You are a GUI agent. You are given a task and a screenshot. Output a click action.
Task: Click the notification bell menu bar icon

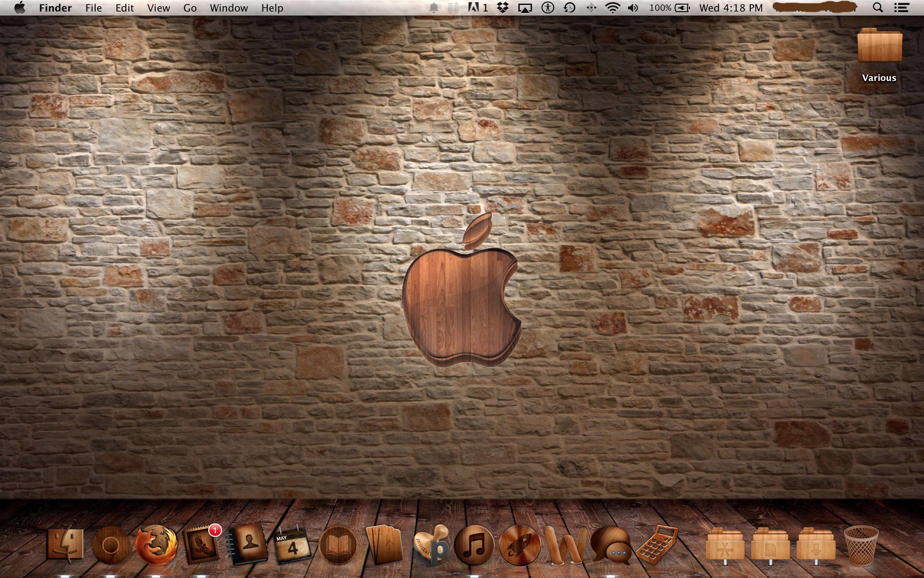click(x=433, y=8)
